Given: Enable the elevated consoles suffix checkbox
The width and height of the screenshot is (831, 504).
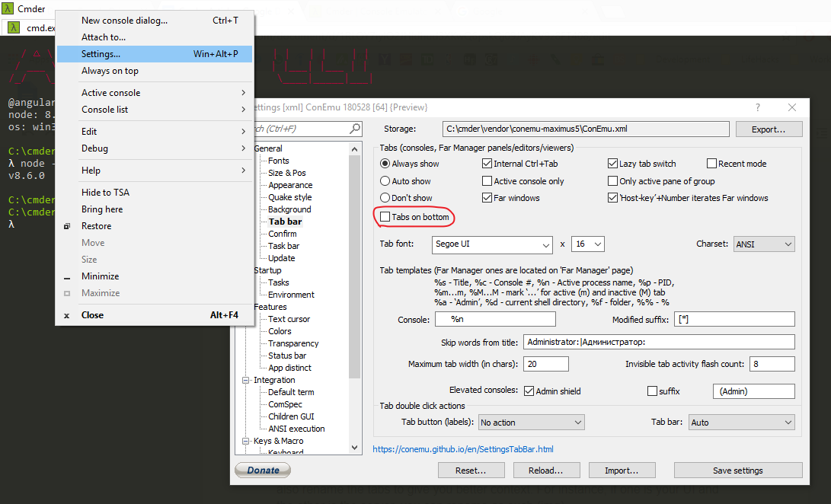Looking at the screenshot, I should [x=653, y=391].
